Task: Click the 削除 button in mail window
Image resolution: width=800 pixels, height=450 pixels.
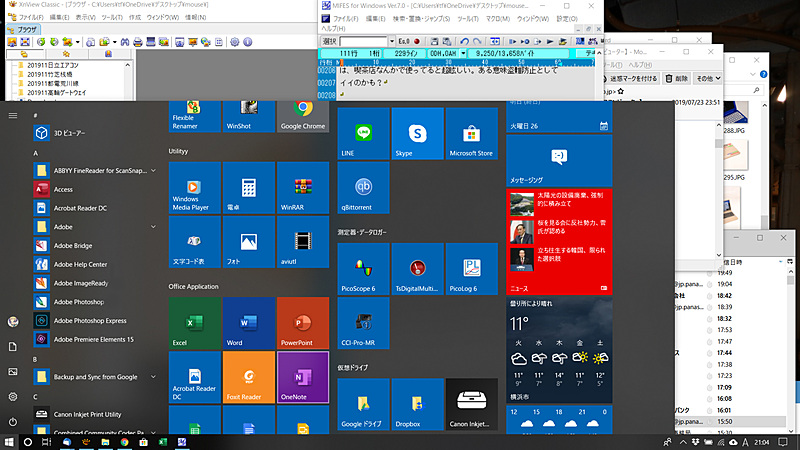Action: (677, 79)
